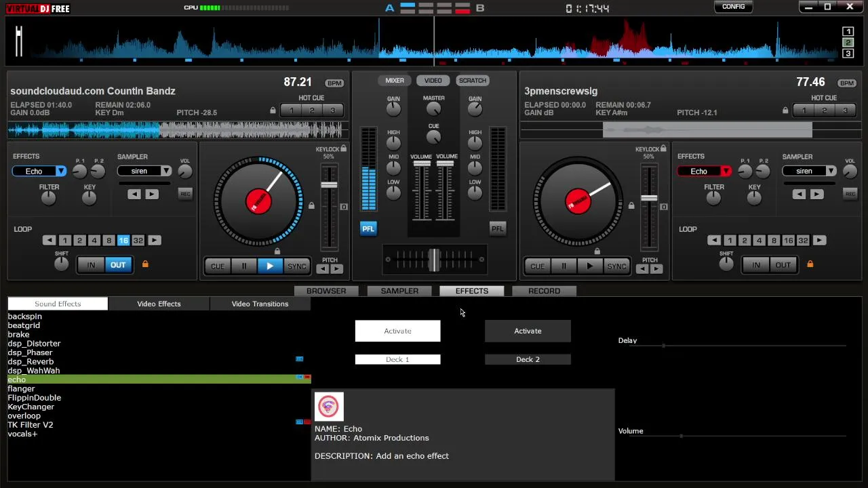Open the Video Effects tab
Screen dimensions: 868x488
159,304
